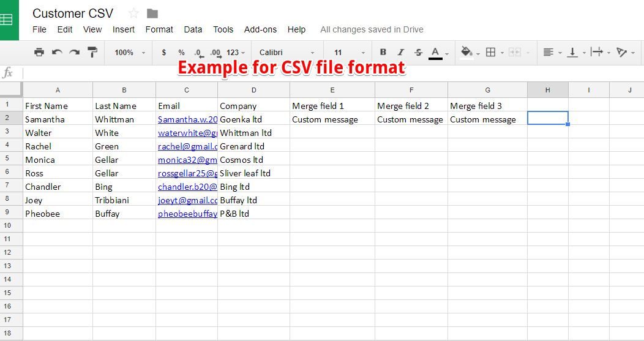Open Samantha's email link
644x341 pixels.
(188, 119)
